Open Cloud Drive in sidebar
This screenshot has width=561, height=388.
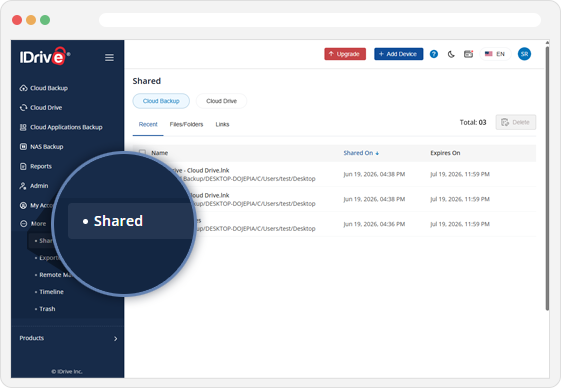click(x=46, y=108)
